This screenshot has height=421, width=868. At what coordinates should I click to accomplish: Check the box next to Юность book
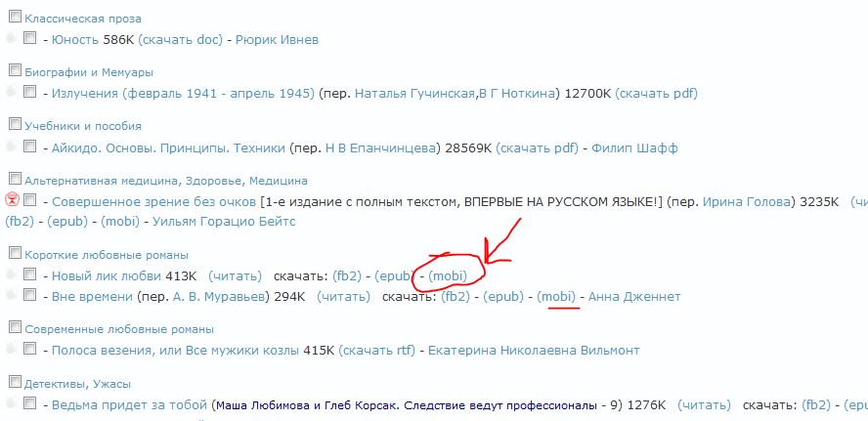pyautogui.click(x=30, y=38)
